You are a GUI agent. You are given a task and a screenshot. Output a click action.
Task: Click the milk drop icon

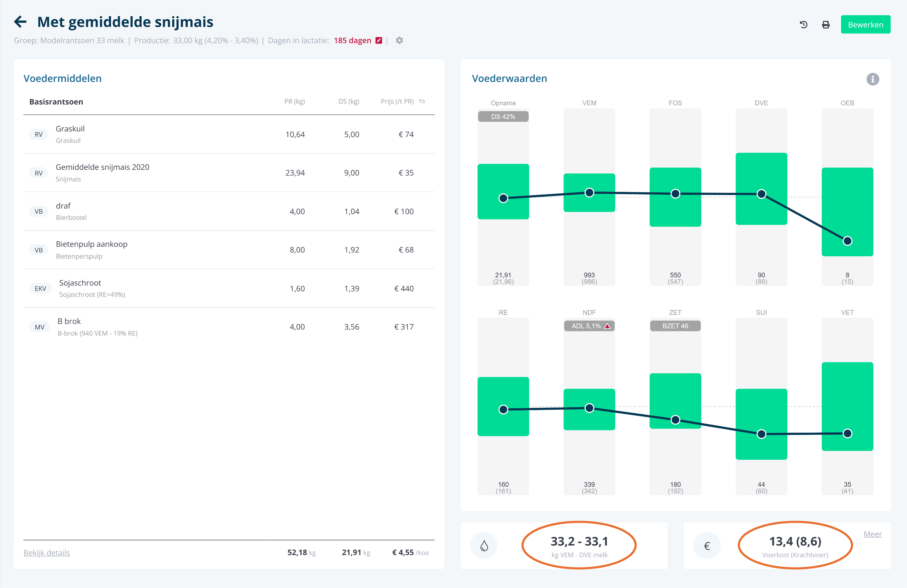tap(484, 546)
